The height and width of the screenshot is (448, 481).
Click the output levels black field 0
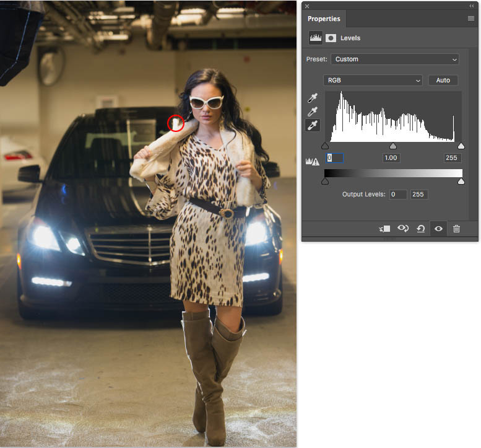pos(398,195)
